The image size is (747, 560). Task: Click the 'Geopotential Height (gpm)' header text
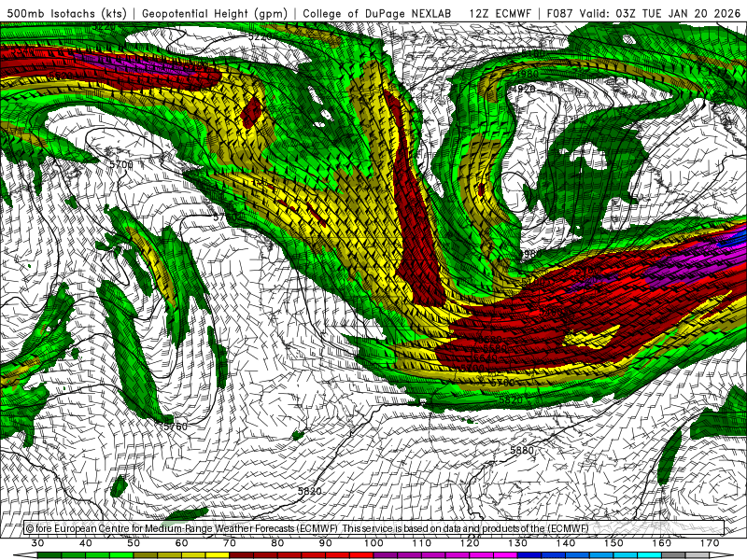(215, 13)
